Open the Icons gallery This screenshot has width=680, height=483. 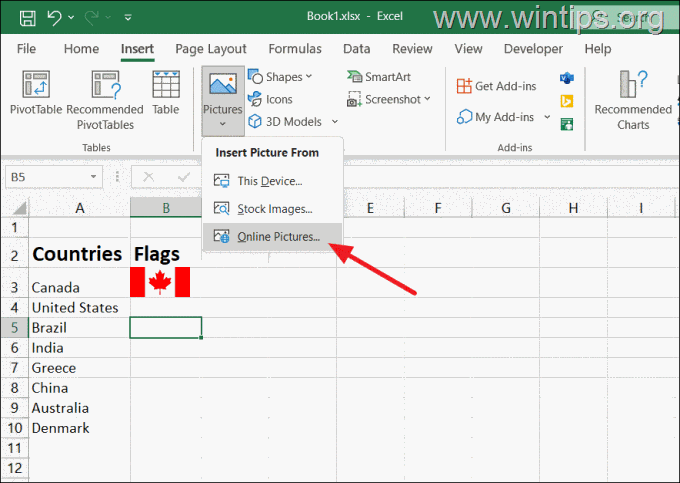271,99
